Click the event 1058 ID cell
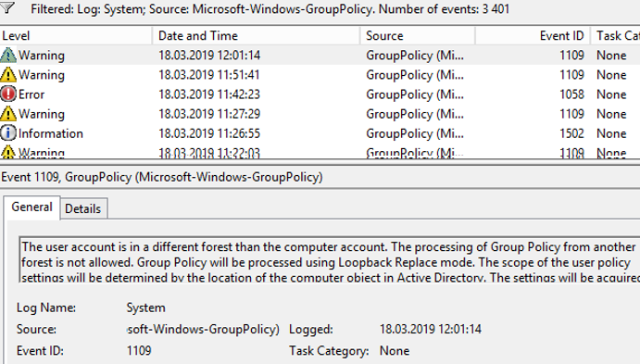Viewport: 640px width, 364px height. tap(571, 94)
